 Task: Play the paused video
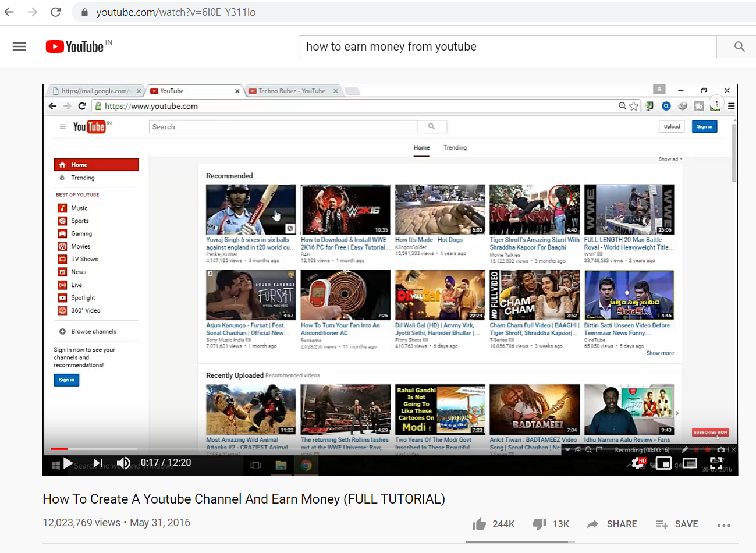tap(68, 463)
